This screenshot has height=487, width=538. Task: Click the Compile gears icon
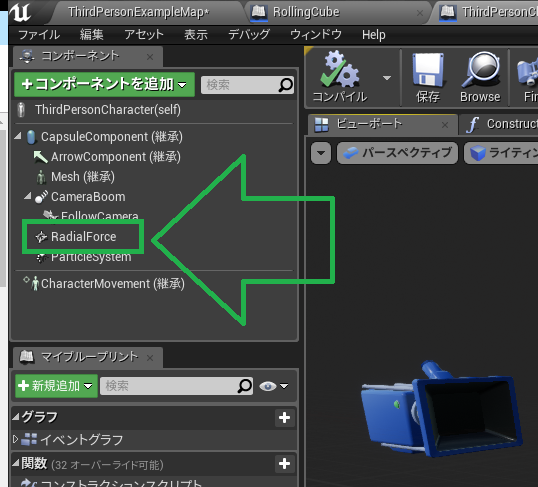339,69
